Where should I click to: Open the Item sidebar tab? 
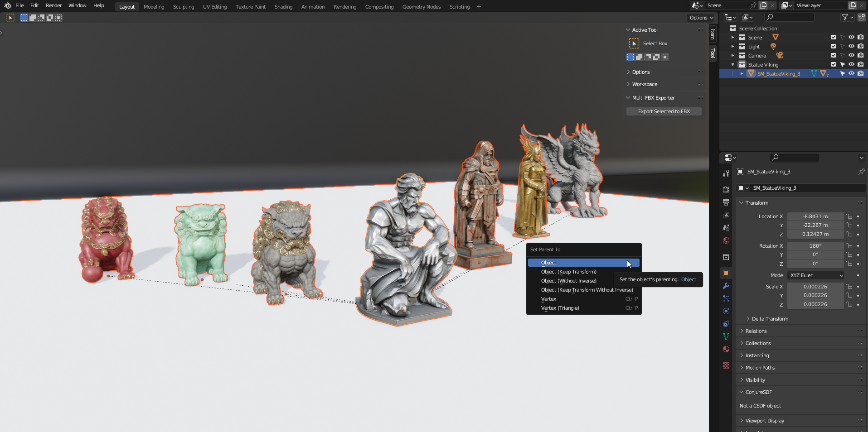(713, 34)
